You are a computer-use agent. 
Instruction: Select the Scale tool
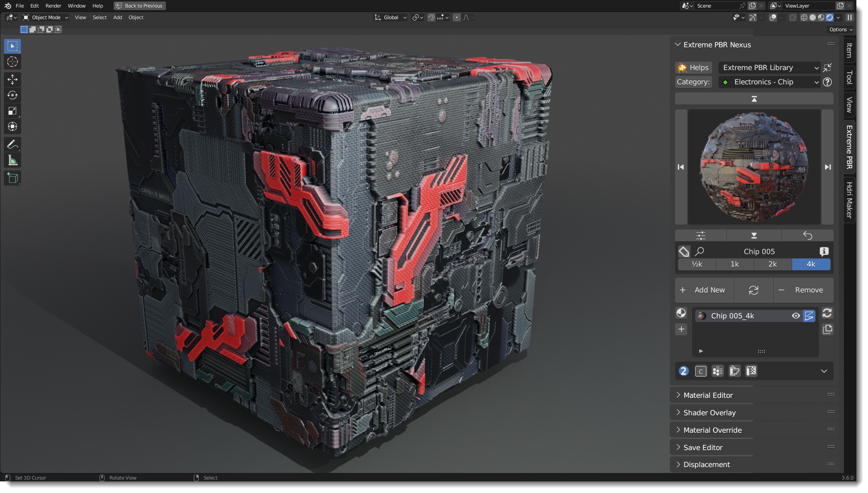(12, 111)
